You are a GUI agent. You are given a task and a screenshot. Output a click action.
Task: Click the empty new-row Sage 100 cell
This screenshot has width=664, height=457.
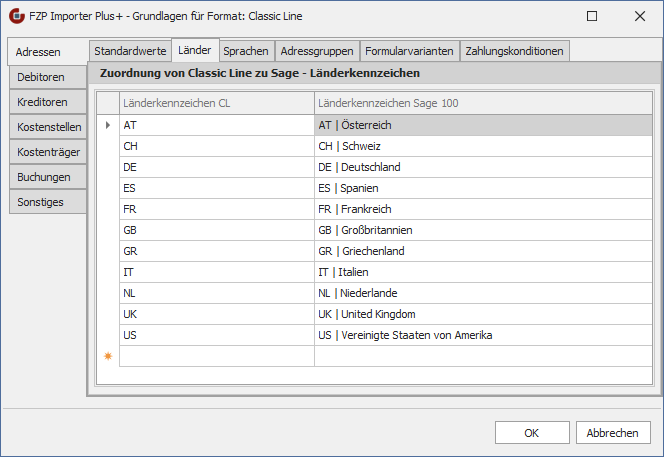(x=483, y=356)
